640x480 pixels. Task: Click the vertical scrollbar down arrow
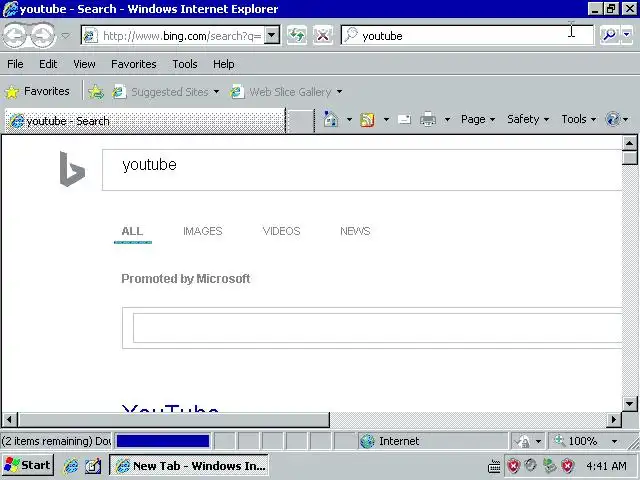pyautogui.click(x=629, y=404)
